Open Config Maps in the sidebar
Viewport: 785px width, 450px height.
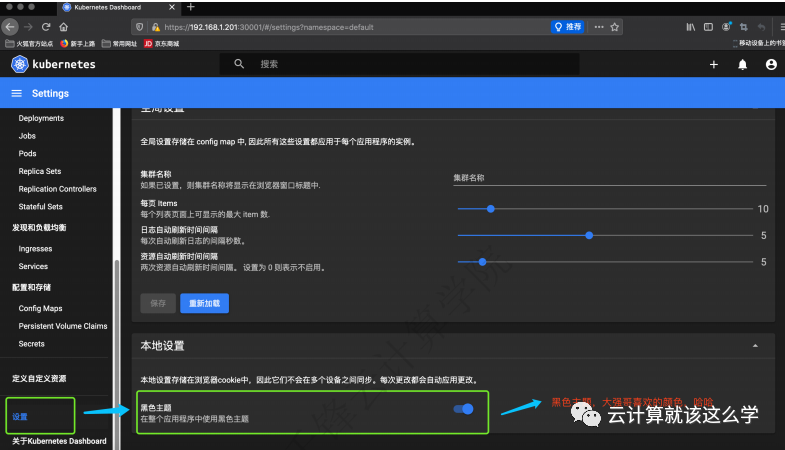pyautogui.click(x=41, y=308)
